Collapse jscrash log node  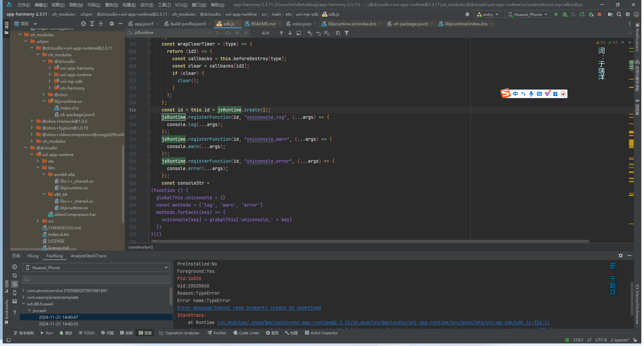pyautogui.click(x=29, y=310)
